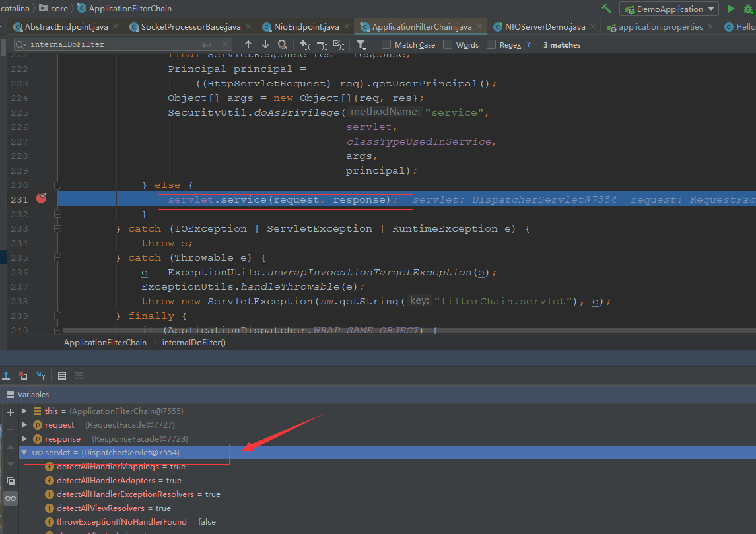
Task: Click the core package folder breadcrumb icon
Action: pos(43,8)
